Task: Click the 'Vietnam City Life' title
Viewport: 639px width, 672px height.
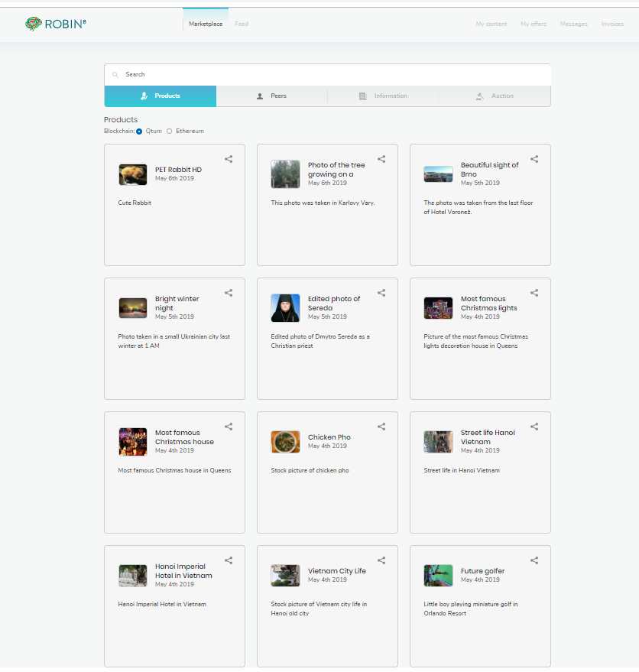Action: [337, 571]
